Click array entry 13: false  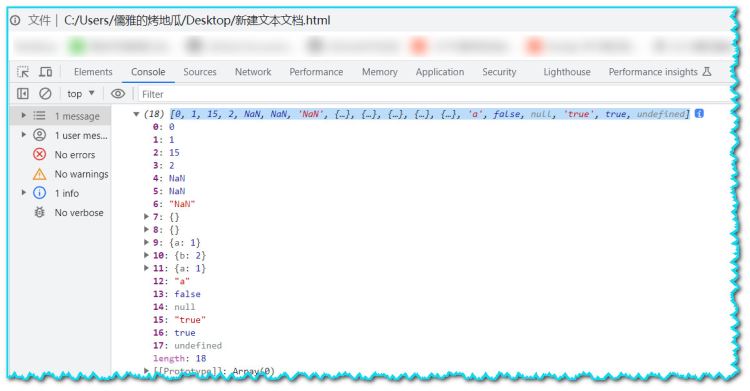176,294
